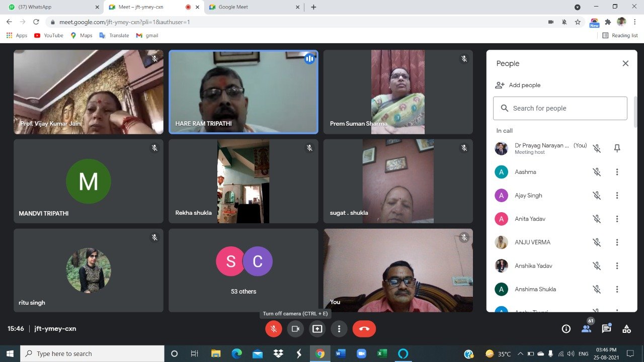Open Reading list
The image size is (644, 362).
tap(620, 36)
